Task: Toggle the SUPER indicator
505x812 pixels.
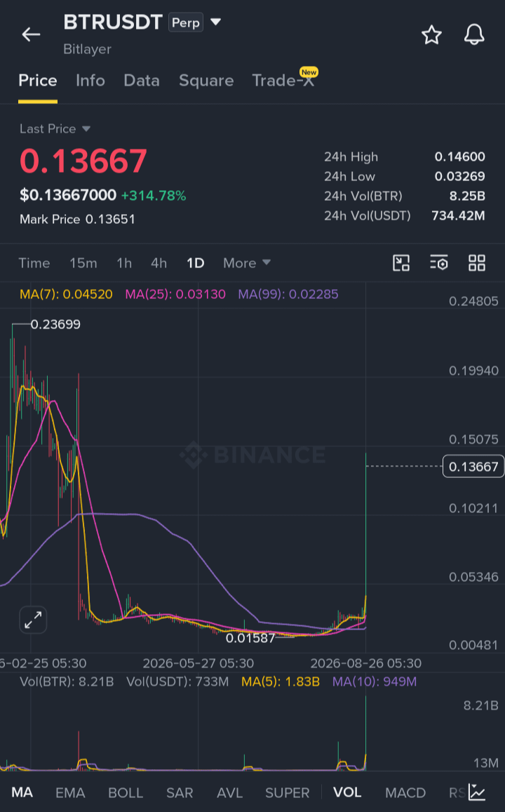Action: (287, 792)
